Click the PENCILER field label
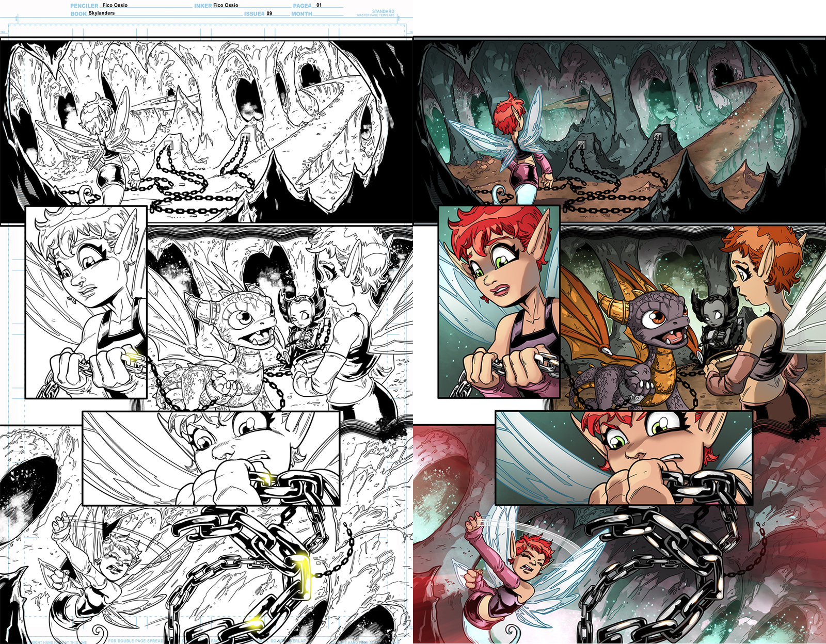This screenshot has height=644, width=826. 84,6
